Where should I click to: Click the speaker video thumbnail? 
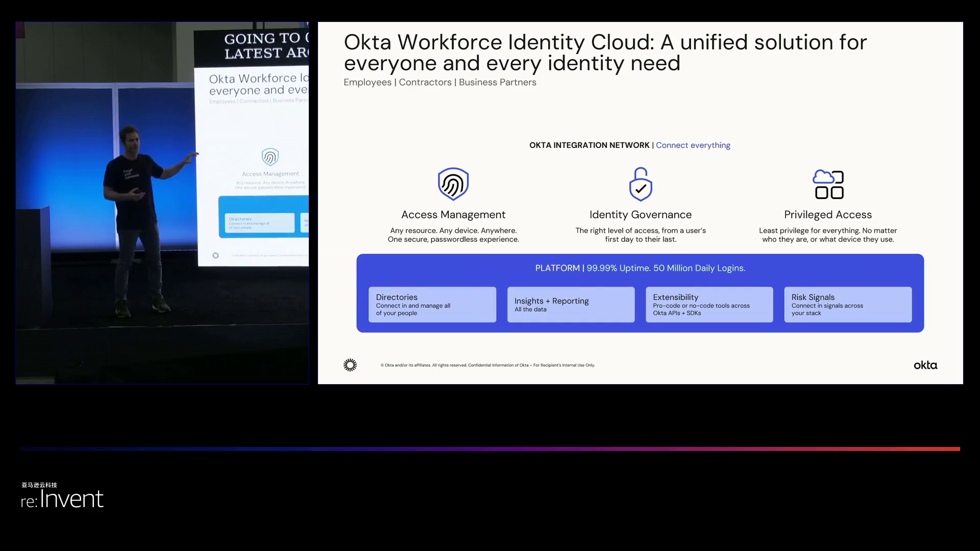(162, 203)
